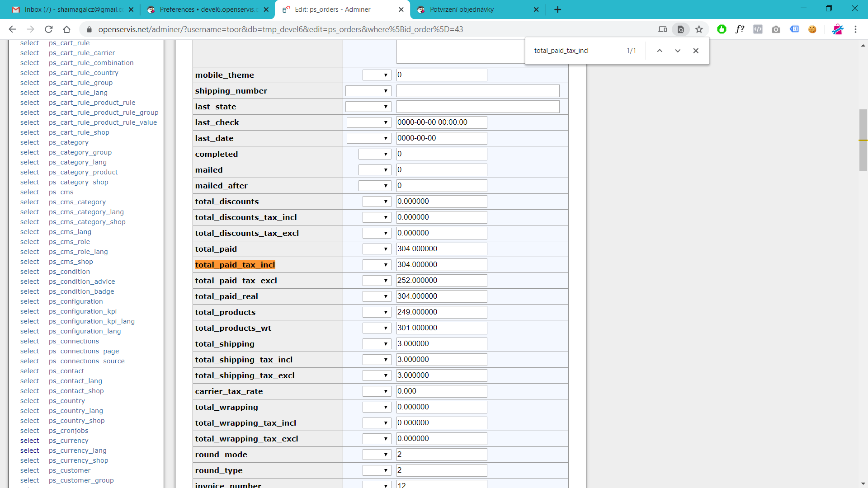Go to browser home page icon
The image size is (868, 488).
(66, 29)
